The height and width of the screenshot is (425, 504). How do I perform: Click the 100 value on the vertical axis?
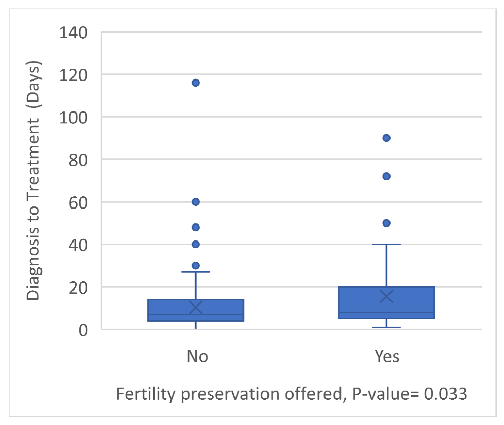point(74,118)
